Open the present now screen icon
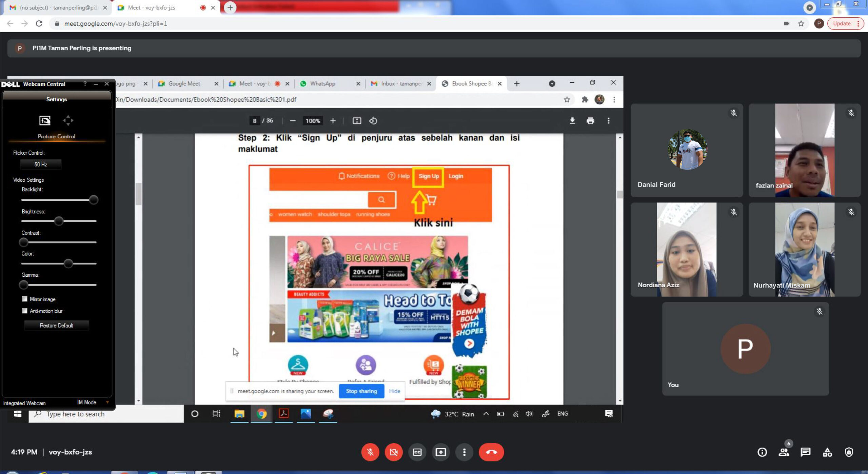Screen dimensions: 868x474 (x=440, y=452)
